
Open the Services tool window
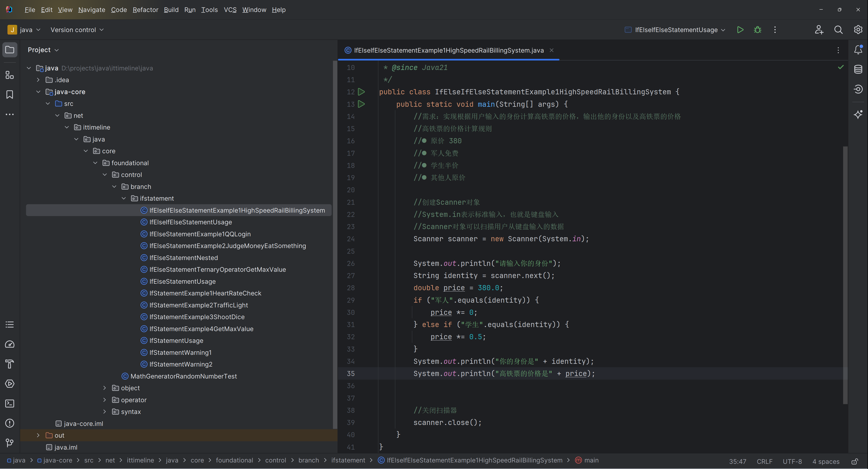click(x=10, y=383)
